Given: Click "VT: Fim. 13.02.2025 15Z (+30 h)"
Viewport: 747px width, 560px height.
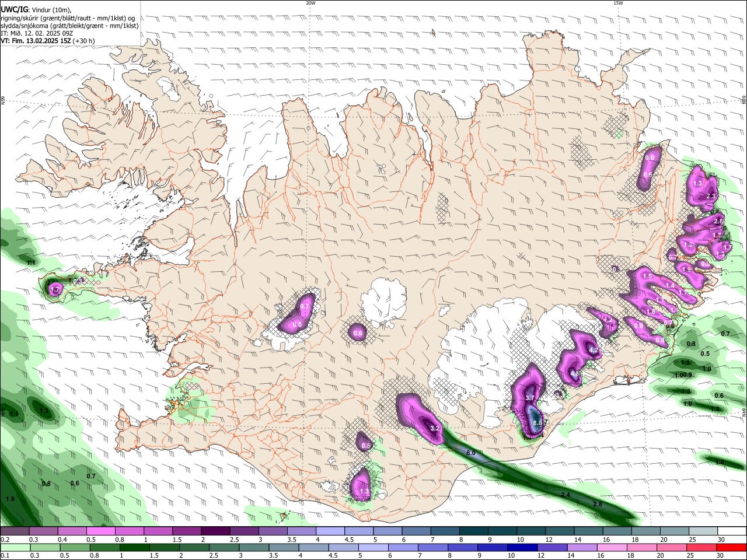Looking at the screenshot, I should click(x=47, y=41).
